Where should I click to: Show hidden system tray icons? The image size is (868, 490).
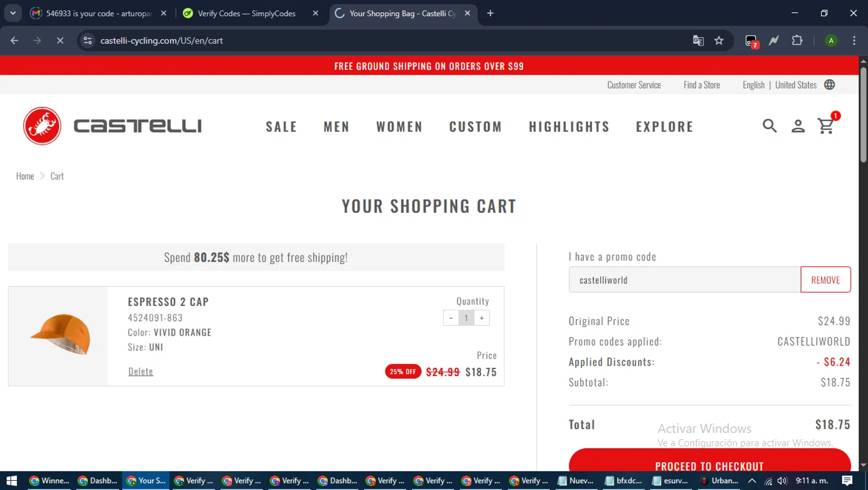[x=752, y=481]
